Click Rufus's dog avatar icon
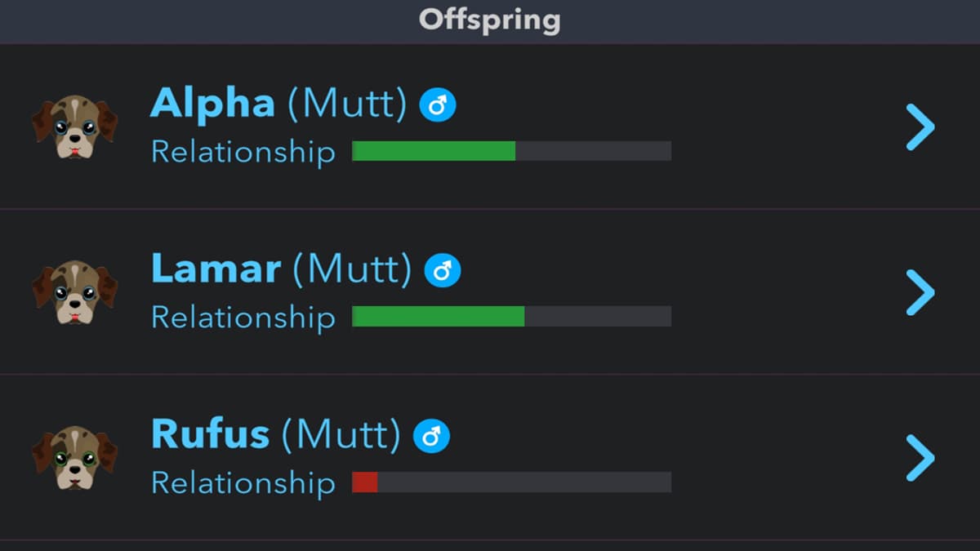This screenshot has width=980, height=551. coord(74,457)
